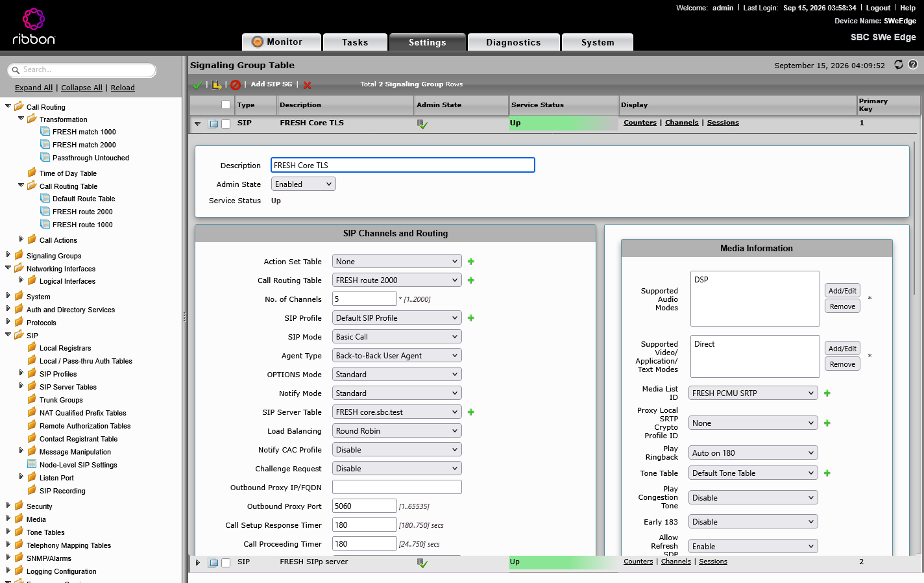
Task: Check the box for FRESH Core TLS row
Action: 226,123
